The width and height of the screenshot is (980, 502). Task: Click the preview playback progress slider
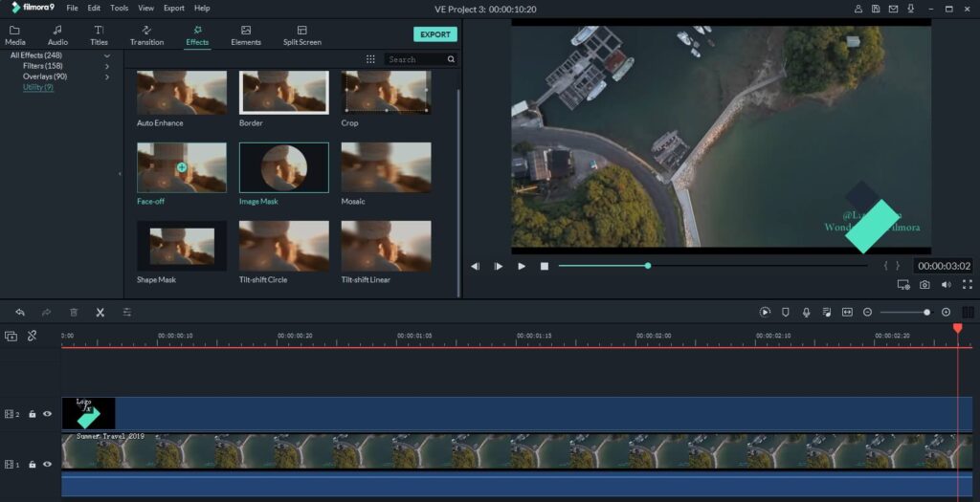(x=648, y=266)
